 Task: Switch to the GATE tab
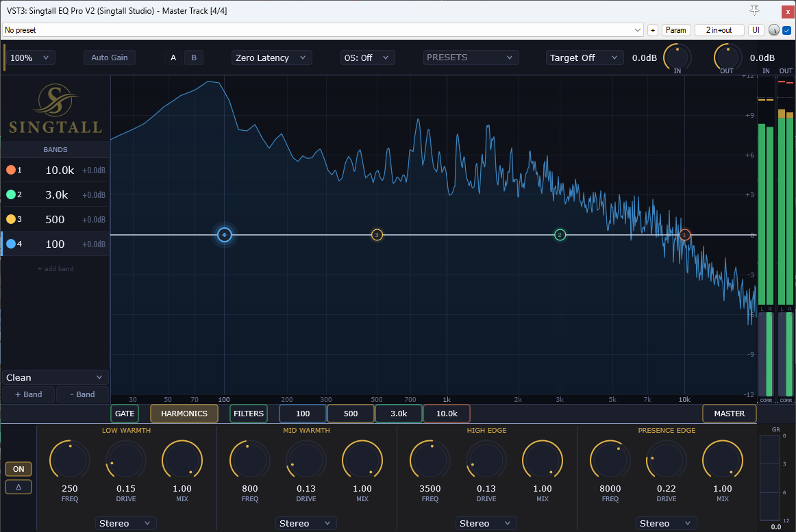125,414
